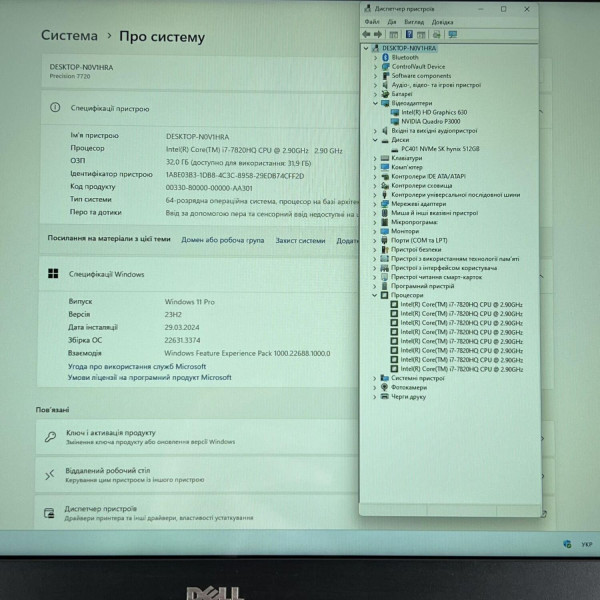The height and width of the screenshot is (600, 600).
Task: Collapse the Процесори category
Action: tap(375, 295)
